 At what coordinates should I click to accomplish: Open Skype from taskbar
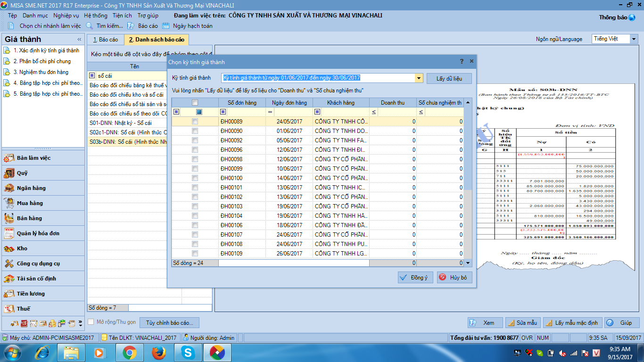coord(188,353)
